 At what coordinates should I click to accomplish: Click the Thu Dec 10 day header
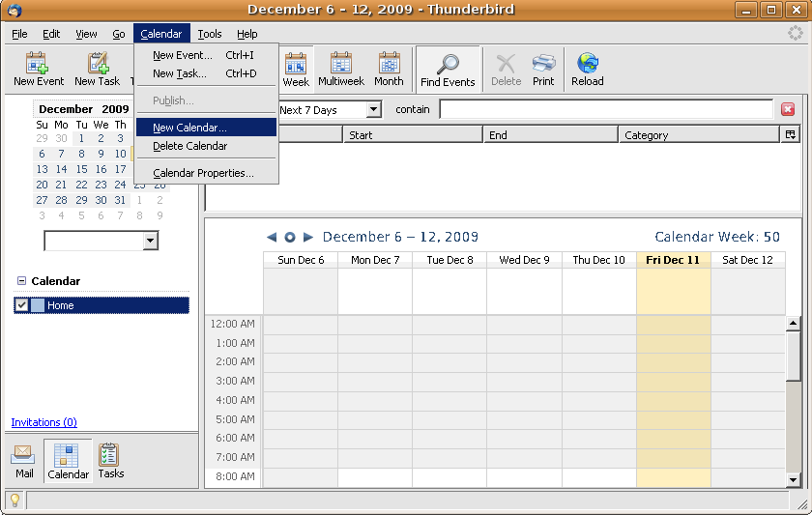point(598,260)
